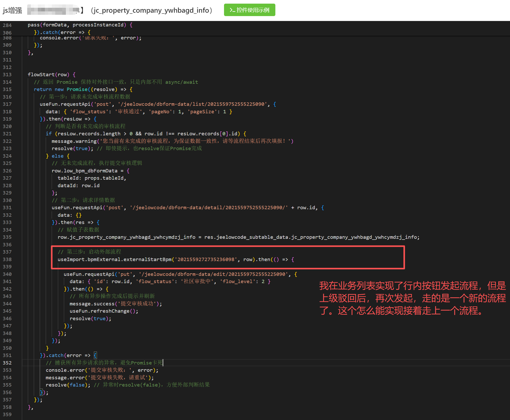This screenshot has width=510, height=420.
Task: Click the highlighted opening brace after catch(error =>
Action: [x=95, y=355]
